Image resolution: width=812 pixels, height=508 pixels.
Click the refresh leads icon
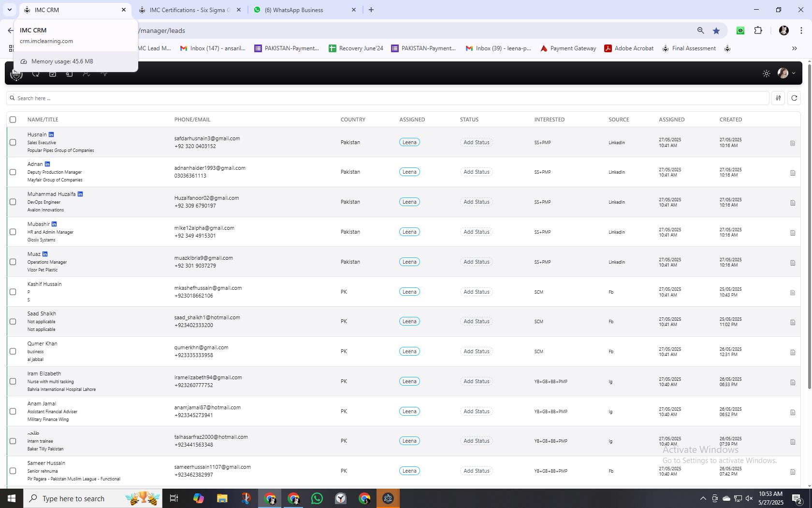tap(794, 98)
